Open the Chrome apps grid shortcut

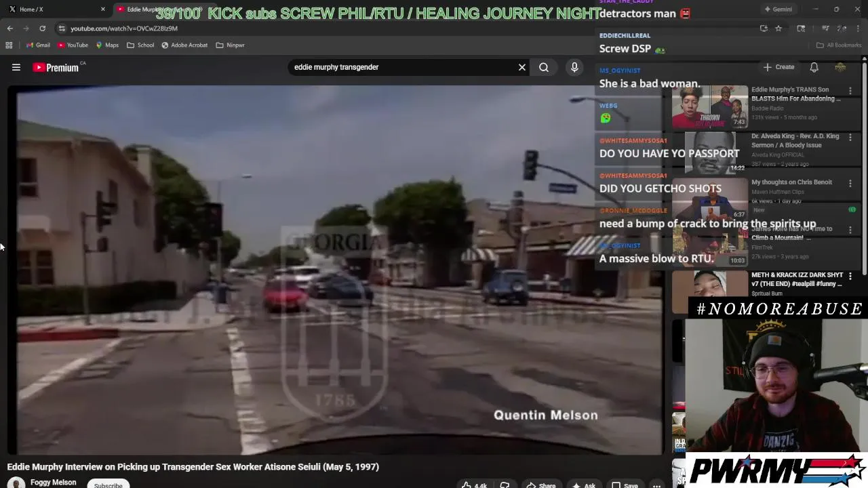9,45
